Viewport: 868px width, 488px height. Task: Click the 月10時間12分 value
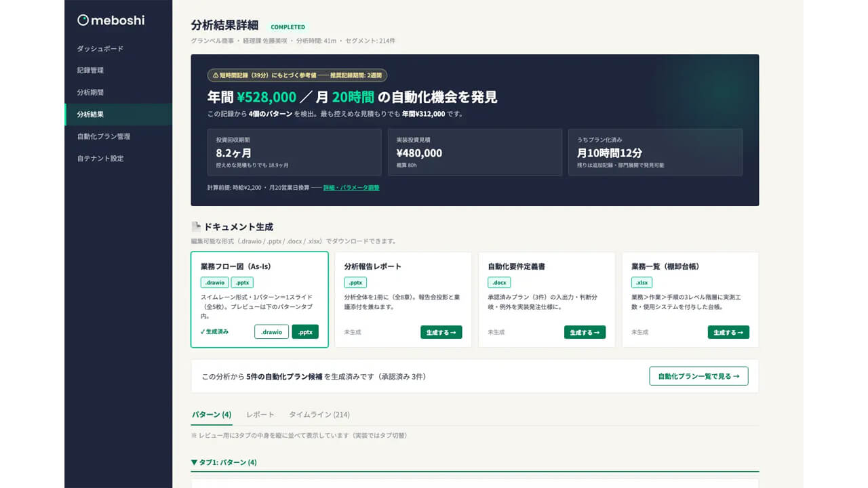(x=610, y=153)
